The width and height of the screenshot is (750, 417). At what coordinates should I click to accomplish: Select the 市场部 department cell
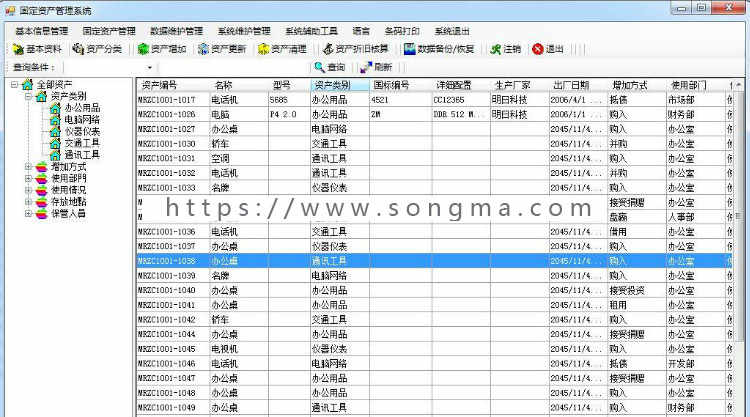click(695, 100)
